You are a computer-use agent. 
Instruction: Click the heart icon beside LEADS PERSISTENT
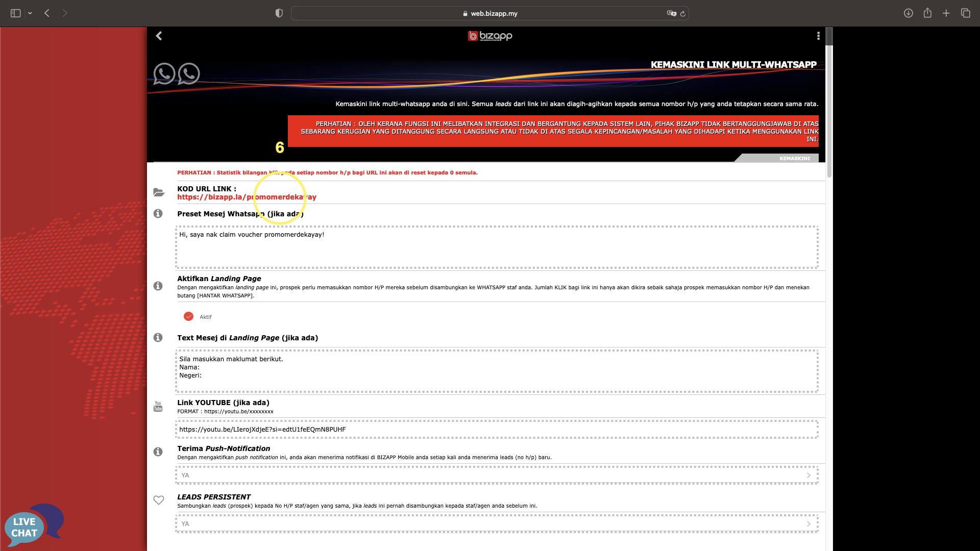(x=159, y=500)
